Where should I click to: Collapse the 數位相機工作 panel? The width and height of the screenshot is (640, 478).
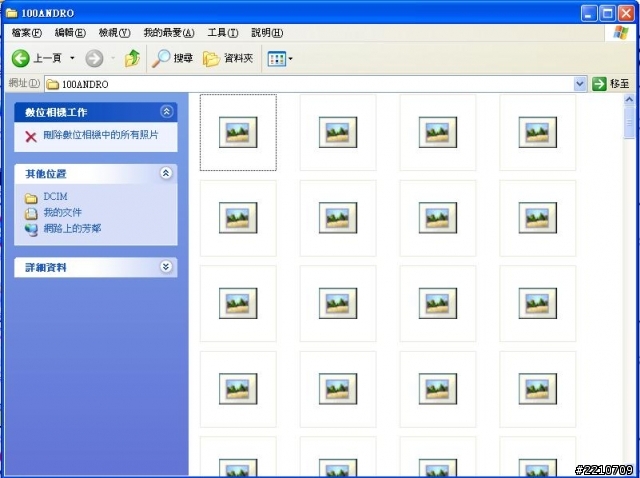coord(166,111)
